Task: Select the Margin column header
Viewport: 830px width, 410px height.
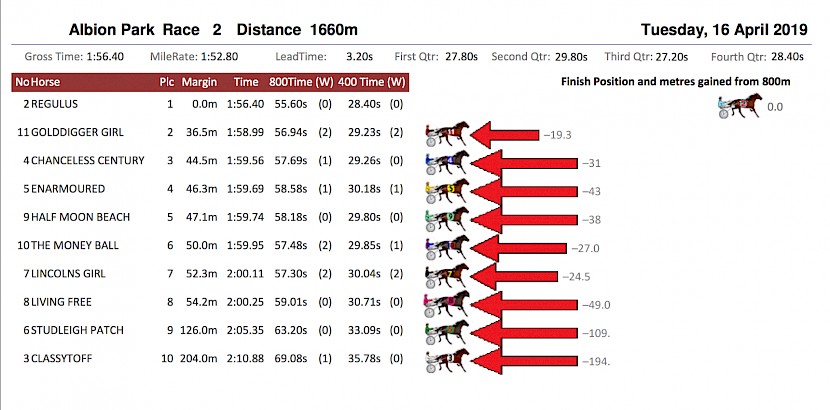Action: [199, 82]
